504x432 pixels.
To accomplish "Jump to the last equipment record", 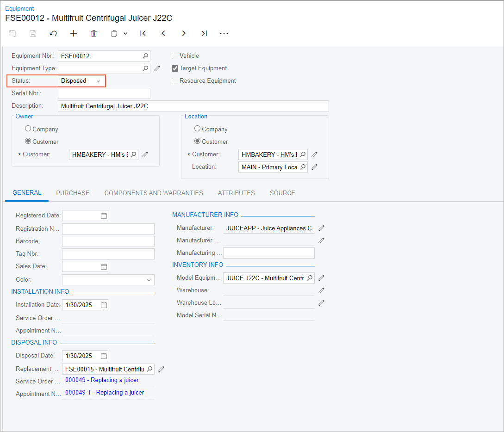I will pyautogui.click(x=204, y=33).
